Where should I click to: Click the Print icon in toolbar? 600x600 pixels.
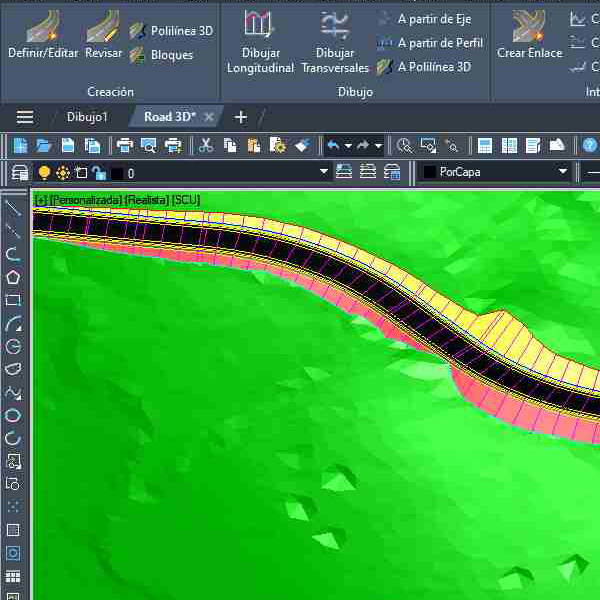tap(124, 145)
